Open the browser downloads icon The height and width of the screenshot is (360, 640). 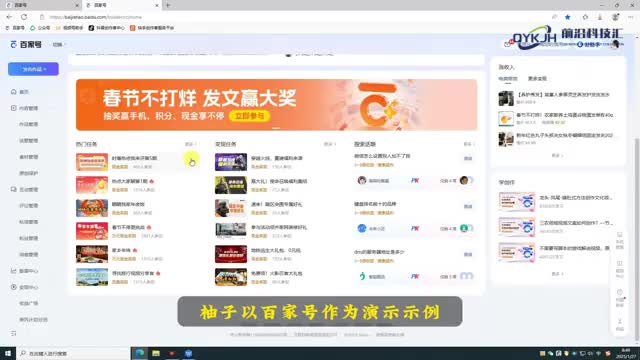pos(600,17)
